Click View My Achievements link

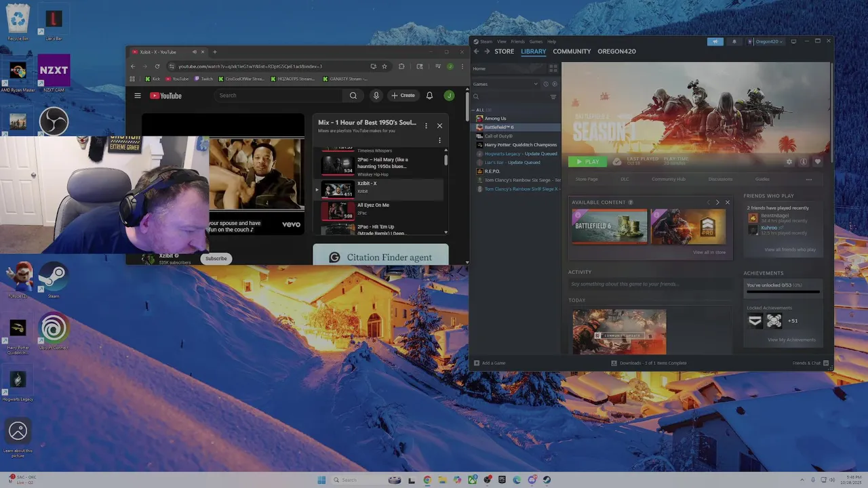[791, 340]
